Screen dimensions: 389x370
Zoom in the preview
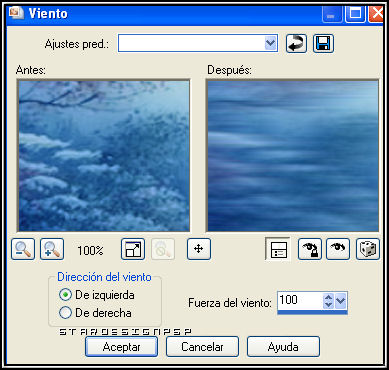(52, 249)
